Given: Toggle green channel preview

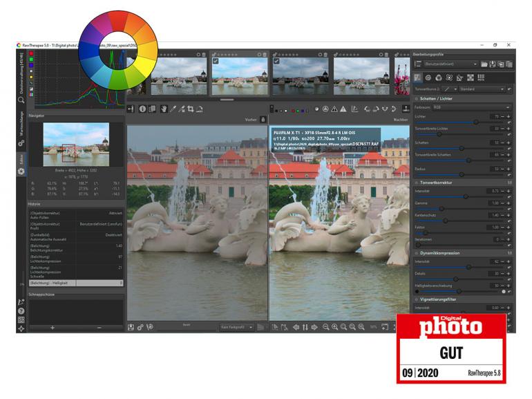Looking at the screenshot, I should click(x=298, y=111).
